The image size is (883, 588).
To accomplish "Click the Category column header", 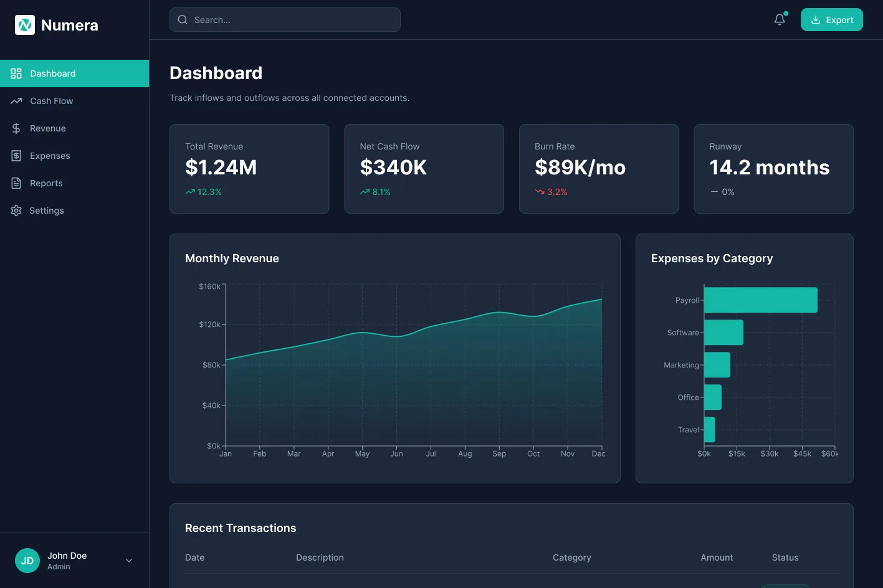I will point(572,557).
